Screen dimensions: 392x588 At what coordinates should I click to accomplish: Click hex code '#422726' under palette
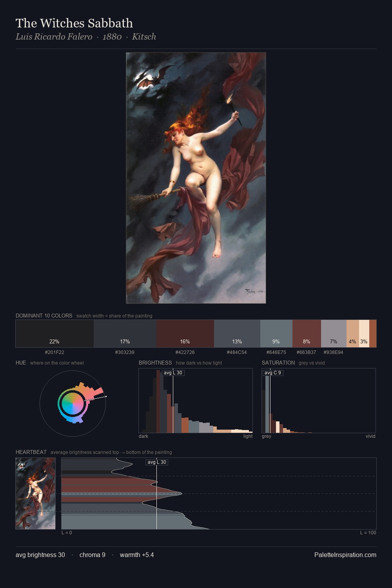click(x=185, y=352)
